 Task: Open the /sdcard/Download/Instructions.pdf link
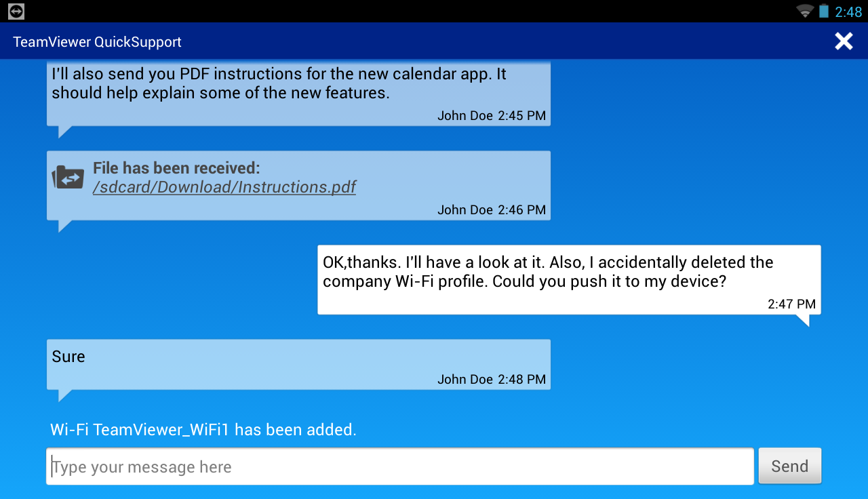pyautogui.click(x=224, y=187)
